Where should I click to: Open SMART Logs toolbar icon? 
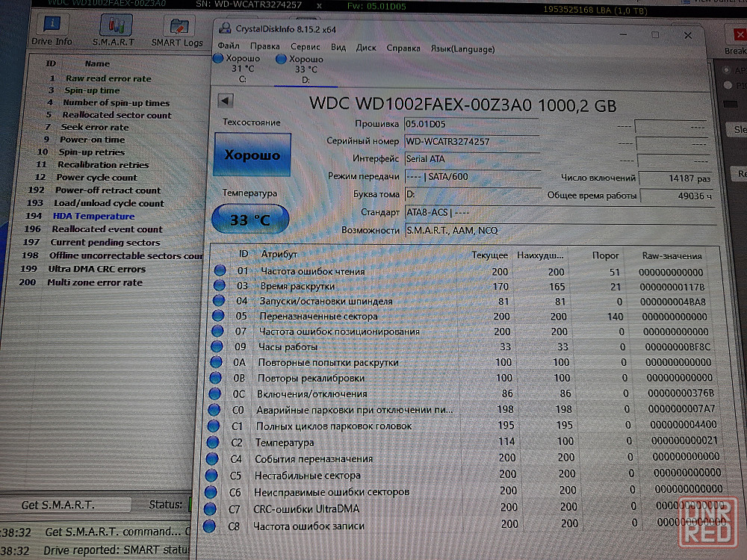click(x=177, y=32)
